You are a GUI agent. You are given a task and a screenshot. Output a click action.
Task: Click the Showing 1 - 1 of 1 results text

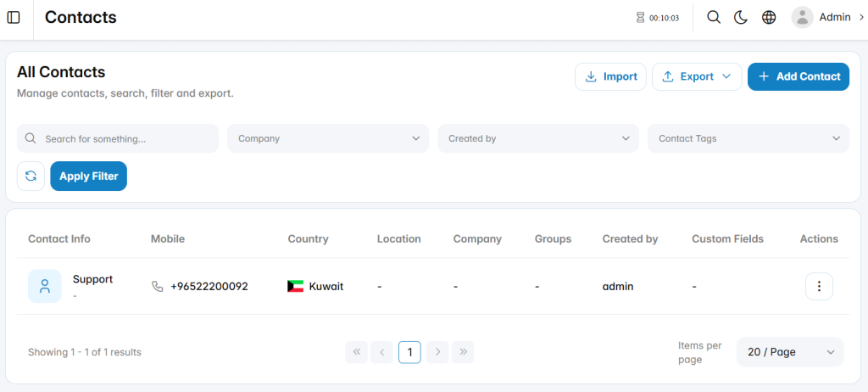[x=85, y=352]
